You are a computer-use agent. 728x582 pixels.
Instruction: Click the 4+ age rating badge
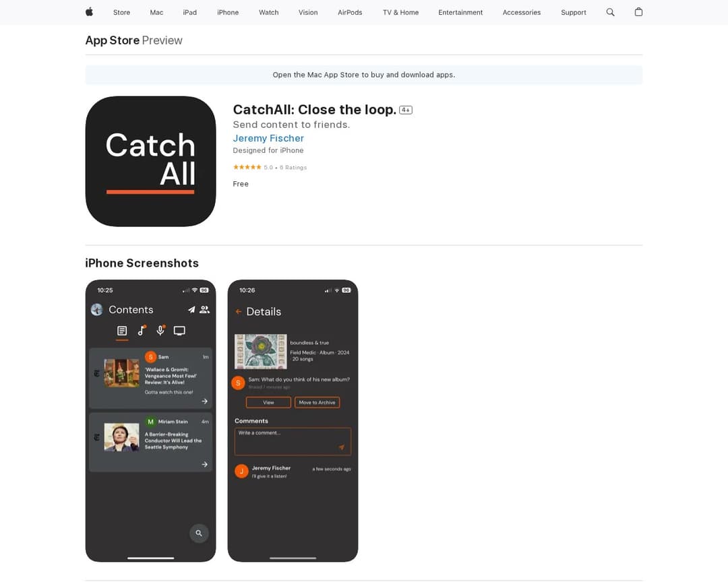(x=406, y=110)
